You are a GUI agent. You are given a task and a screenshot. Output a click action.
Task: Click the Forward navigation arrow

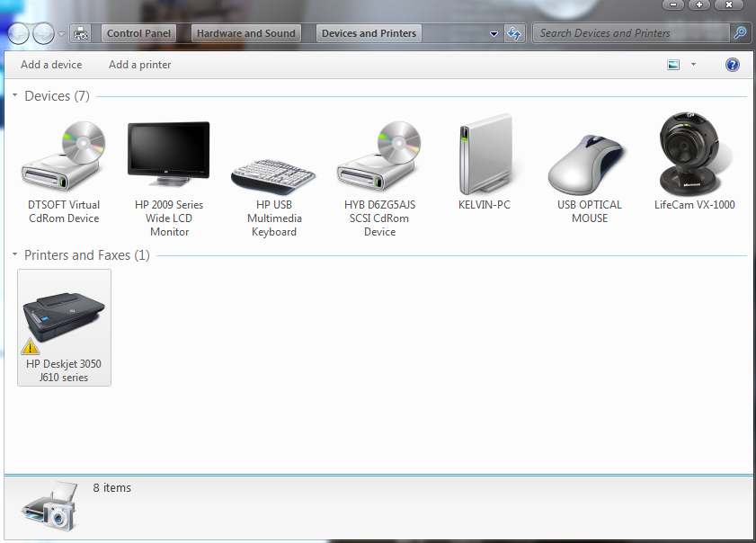43,34
